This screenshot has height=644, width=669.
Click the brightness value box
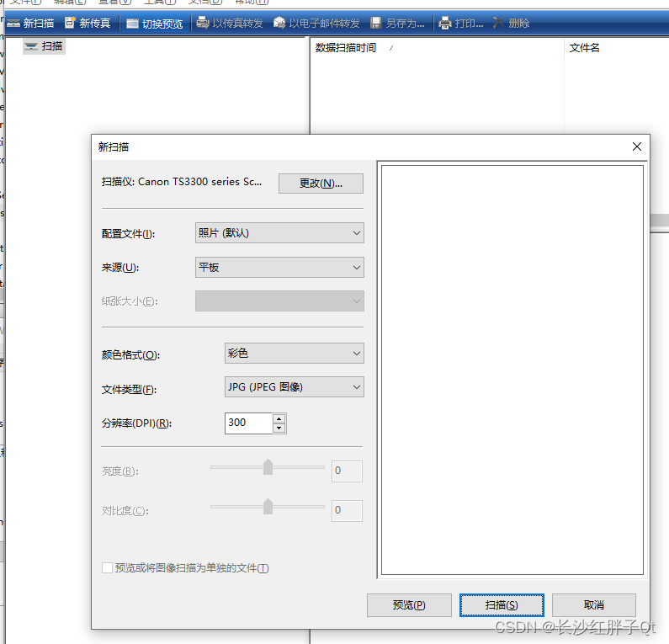[x=347, y=471]
